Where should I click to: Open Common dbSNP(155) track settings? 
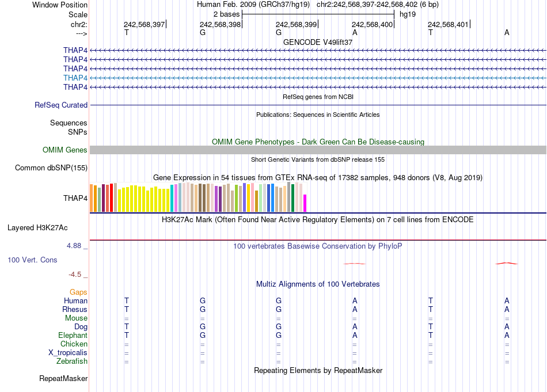click(x=51, y=168)
